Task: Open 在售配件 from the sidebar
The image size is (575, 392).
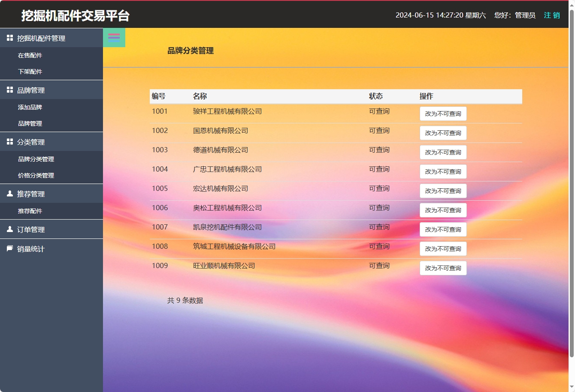Action: point(30,55)
